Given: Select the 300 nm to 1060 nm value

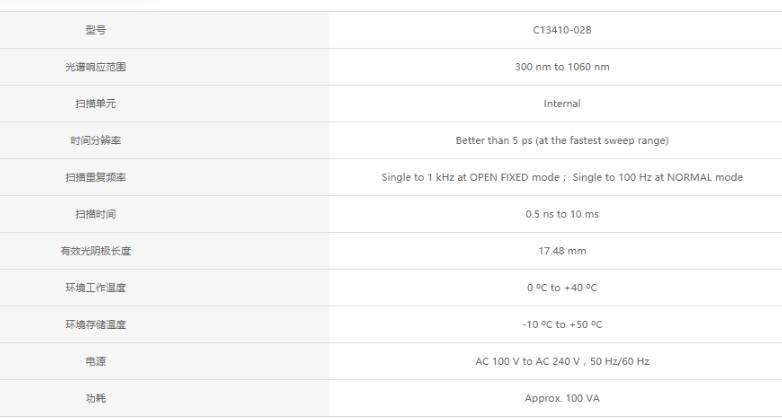Looking at the screenshot, I should point(562,67).
